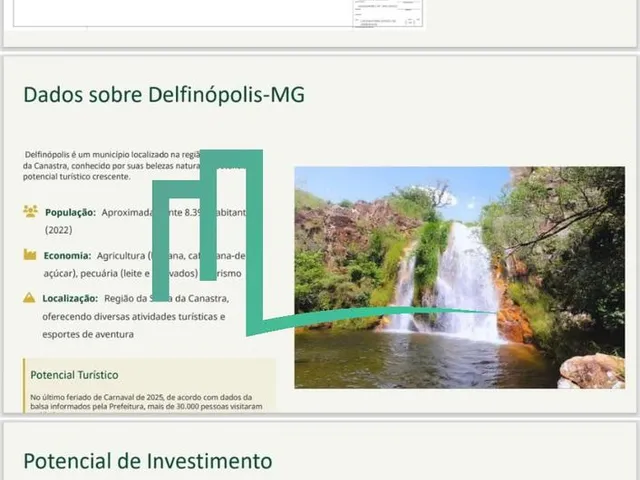Click the small document table in top slide
The width and height of the screenshot is (640, 480).
tap(388, 14)
